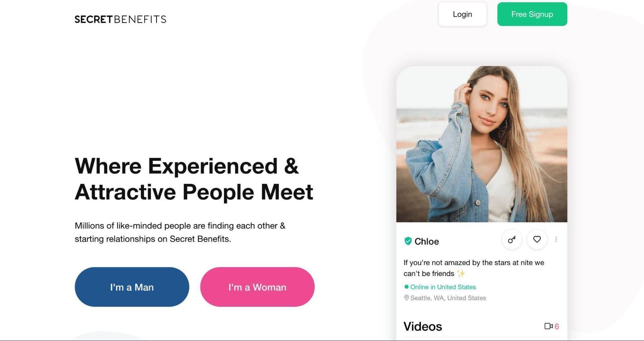
Task: Click the key icon on Chloe's profile
Action: point(512,240)
